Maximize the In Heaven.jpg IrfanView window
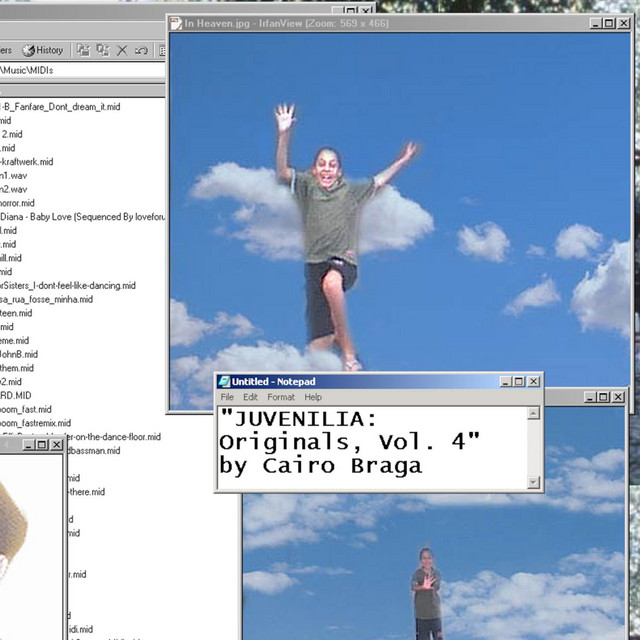This screenshot has width=640, height=640. click(610, 22)
